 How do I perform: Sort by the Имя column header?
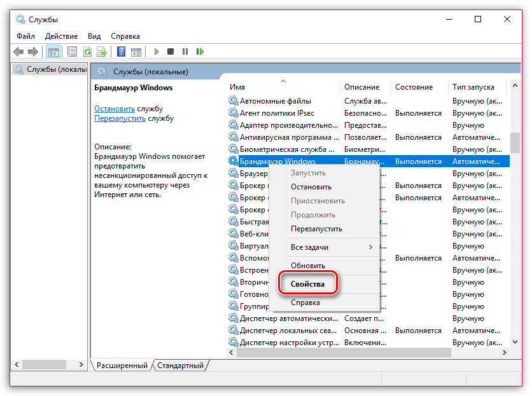pyautogui.click(x=283, y=87)
